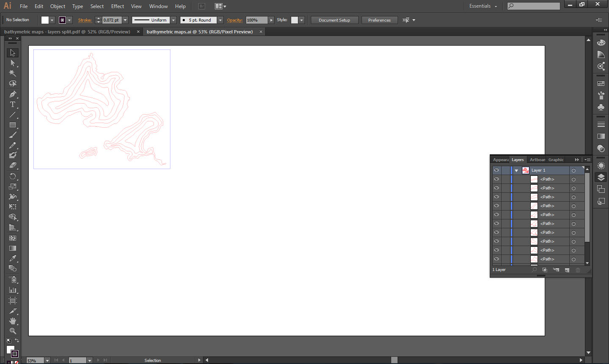Open zoom level dropdown at bottom left
609x364 pixels.
tap(47, 360)
